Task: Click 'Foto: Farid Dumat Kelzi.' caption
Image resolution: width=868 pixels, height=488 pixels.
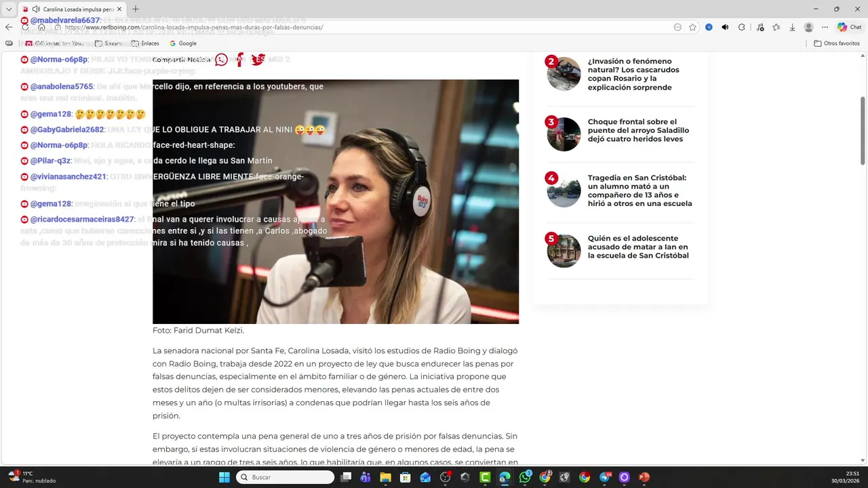Action: click(x=198, y=330)
